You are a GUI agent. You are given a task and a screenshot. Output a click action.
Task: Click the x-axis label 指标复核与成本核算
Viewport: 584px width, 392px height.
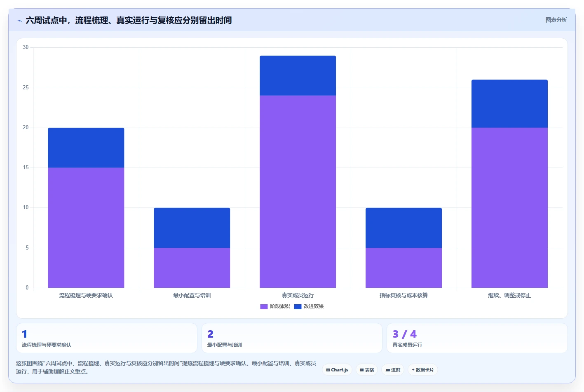pos(404,295)
